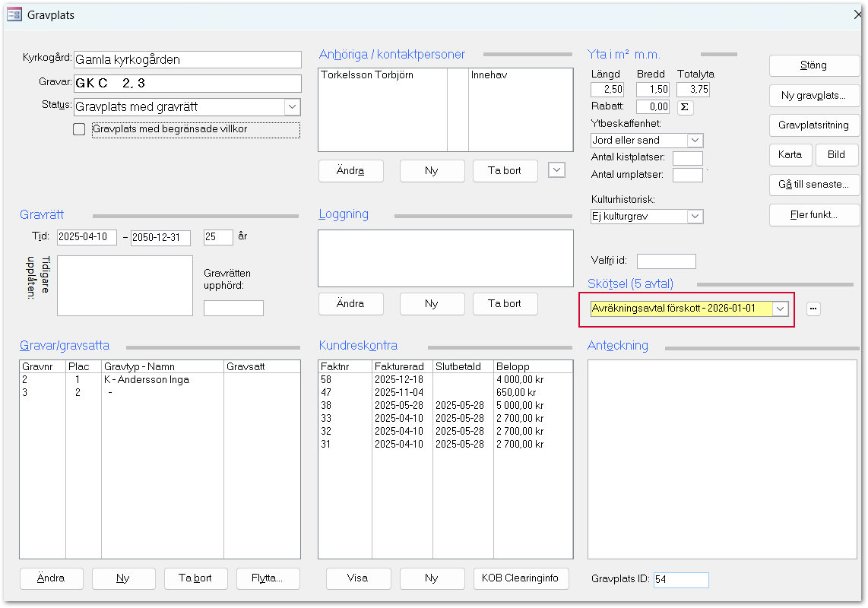Open dropdown arrow next to Anhöriga Ta bort

coord(556,170)
